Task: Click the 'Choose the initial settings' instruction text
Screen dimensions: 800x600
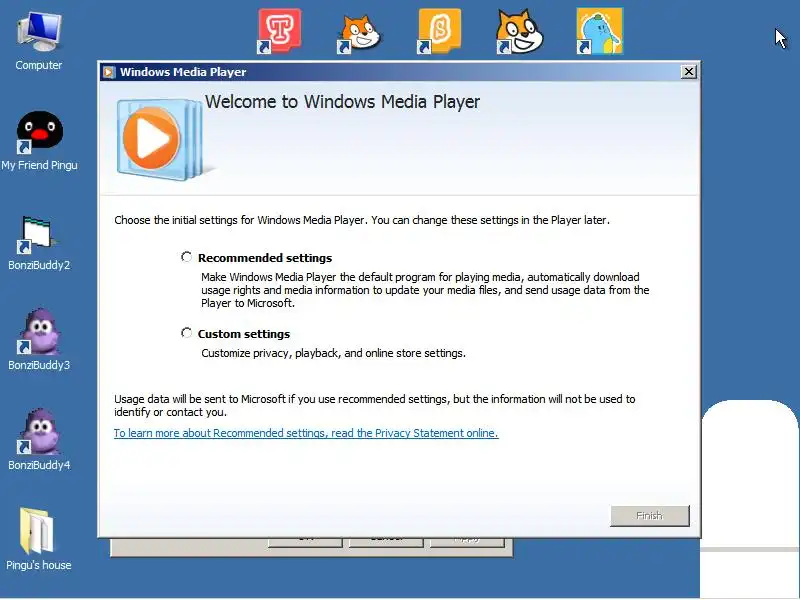Action: point(362,220)
